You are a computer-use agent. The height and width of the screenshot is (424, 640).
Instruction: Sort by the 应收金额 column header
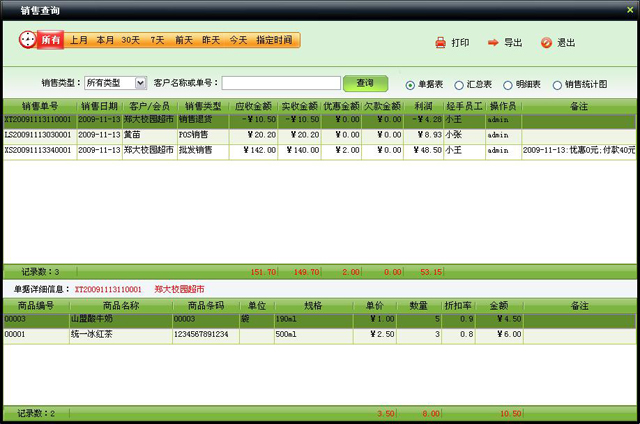pyautogui.click(x=252, y=105)
